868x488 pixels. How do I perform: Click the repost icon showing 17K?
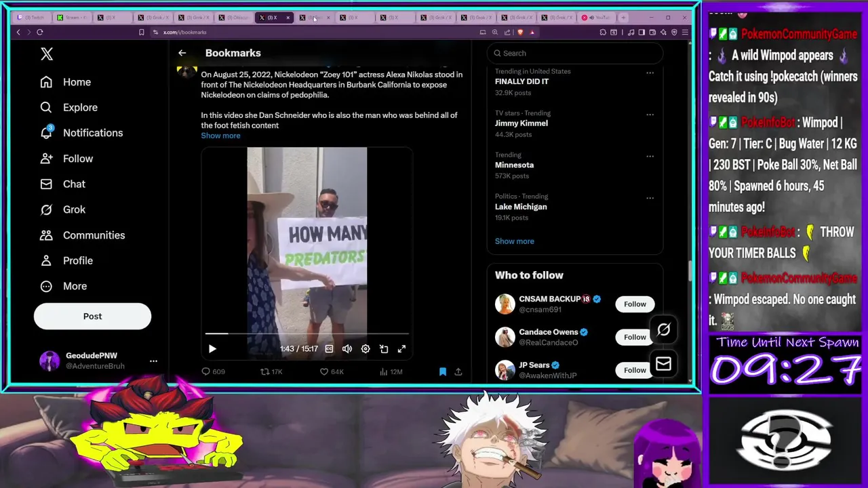click(265, 371)
